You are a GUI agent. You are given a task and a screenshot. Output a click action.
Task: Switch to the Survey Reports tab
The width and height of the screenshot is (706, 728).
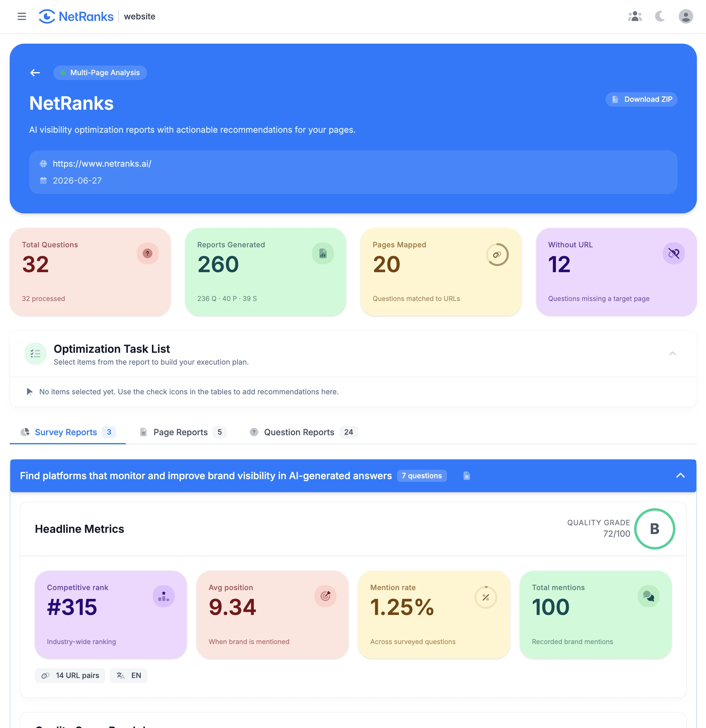point(68,432)
